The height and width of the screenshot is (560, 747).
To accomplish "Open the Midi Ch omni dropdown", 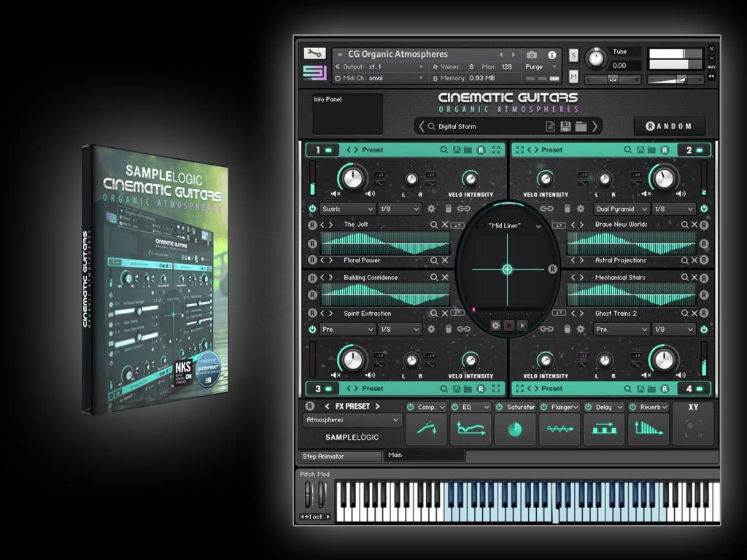I will (x=379, y=78).
